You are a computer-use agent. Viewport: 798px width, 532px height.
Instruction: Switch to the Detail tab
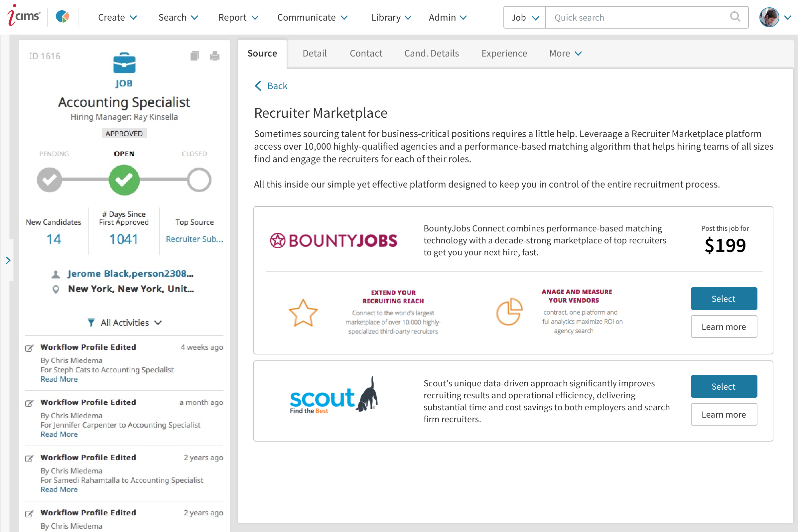pyautogui.click(x=315, y=53)
